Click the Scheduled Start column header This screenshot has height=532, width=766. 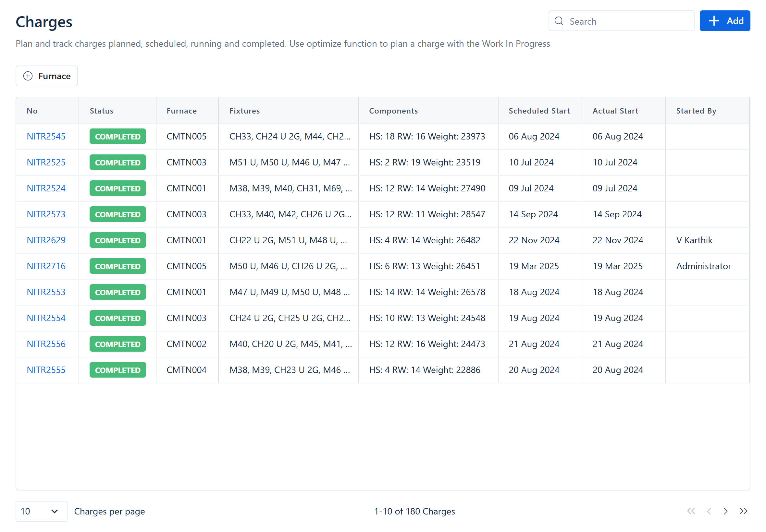pyautogui.click(x=539, y=111)
